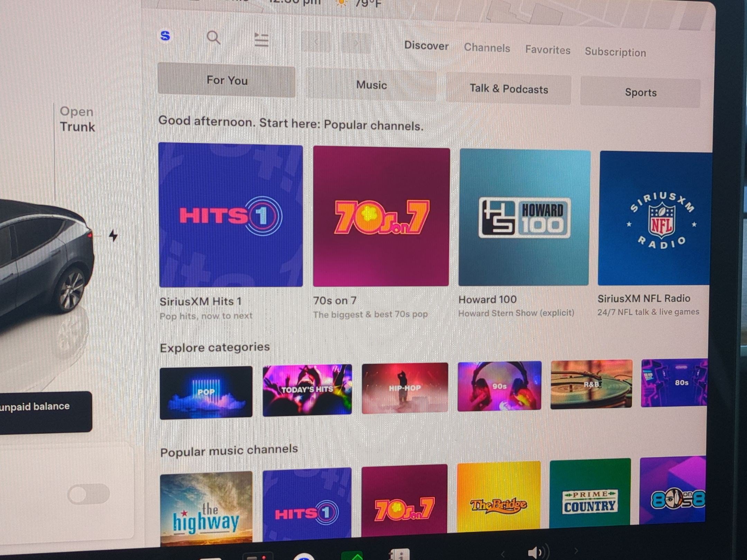The image size is (747, 560).
Task: Play SiriusXM Hits 1 large tile
Action: (x=231, y=215)
